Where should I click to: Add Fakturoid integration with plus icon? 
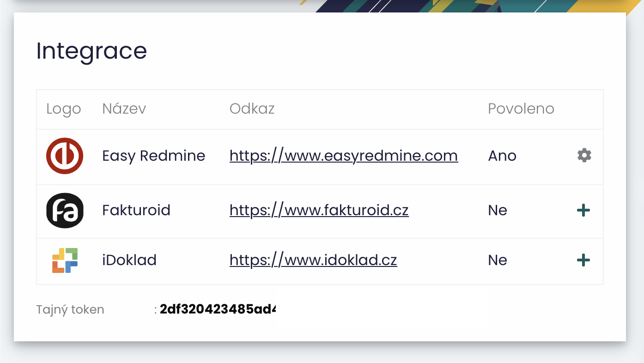(584, 211)
